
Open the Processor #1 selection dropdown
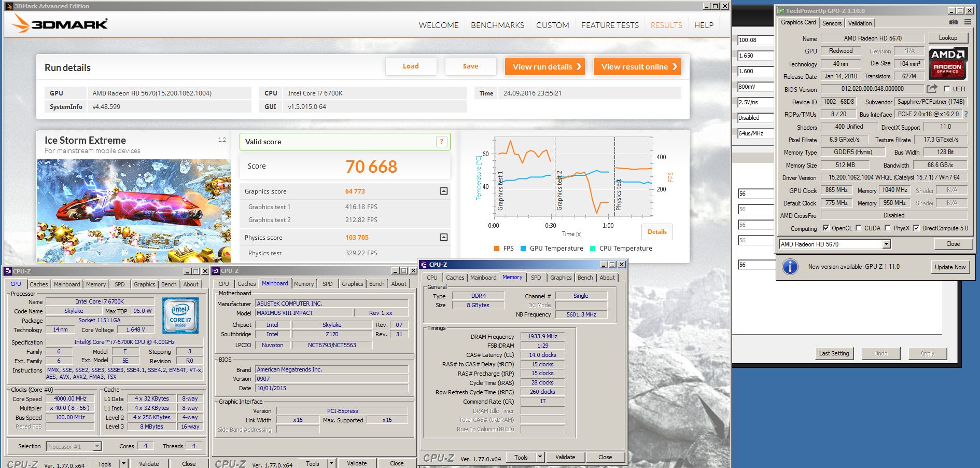97,446
